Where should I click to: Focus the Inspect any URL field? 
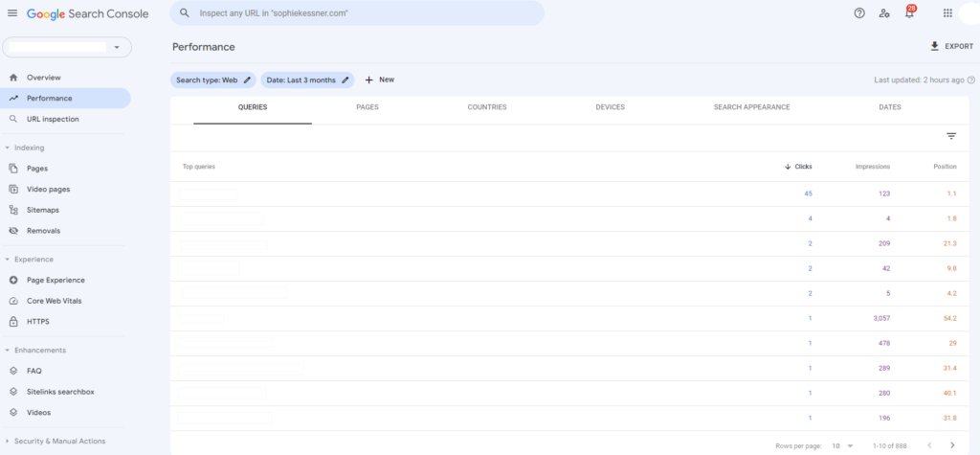click(357, 12)
